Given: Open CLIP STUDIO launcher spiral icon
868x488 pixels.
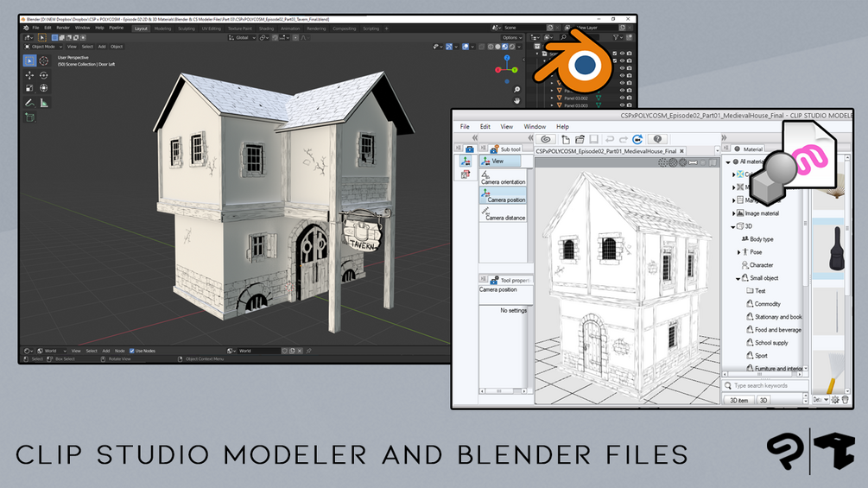Looking at the screenshot, I should tap(546, 139).
